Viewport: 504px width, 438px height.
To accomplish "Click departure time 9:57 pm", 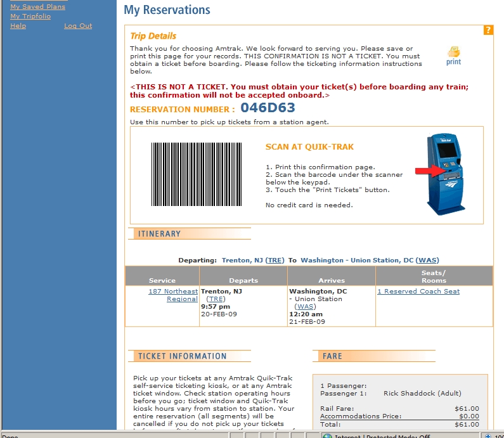I will (216, 307).
